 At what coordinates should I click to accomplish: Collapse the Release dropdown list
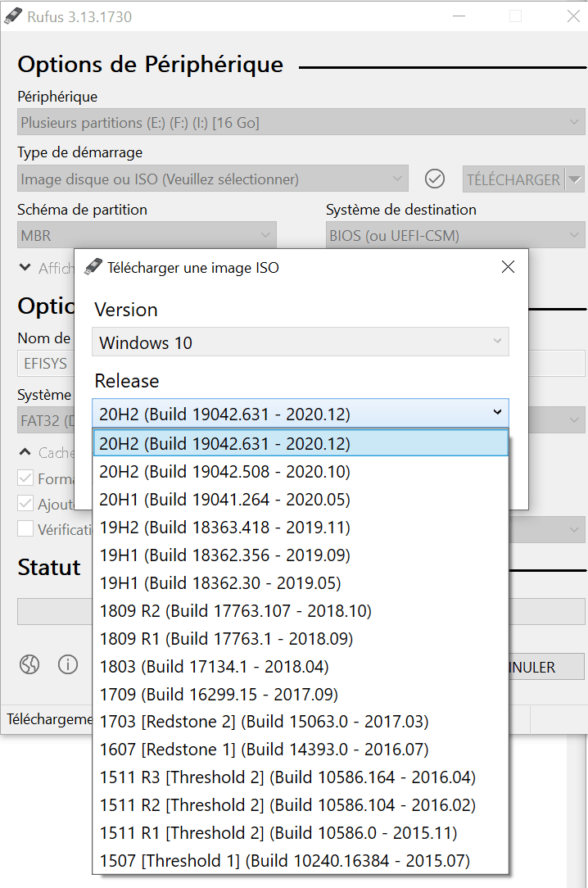(x=301, y=414)
